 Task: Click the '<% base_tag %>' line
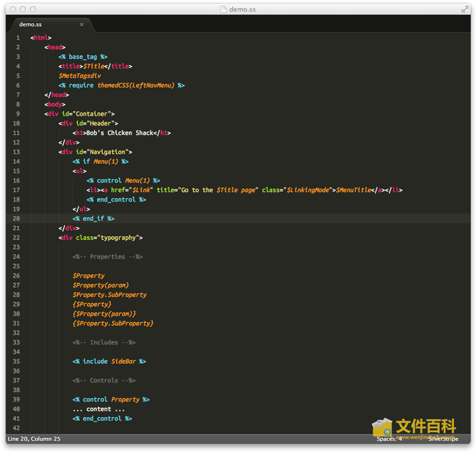coord(83,56)
